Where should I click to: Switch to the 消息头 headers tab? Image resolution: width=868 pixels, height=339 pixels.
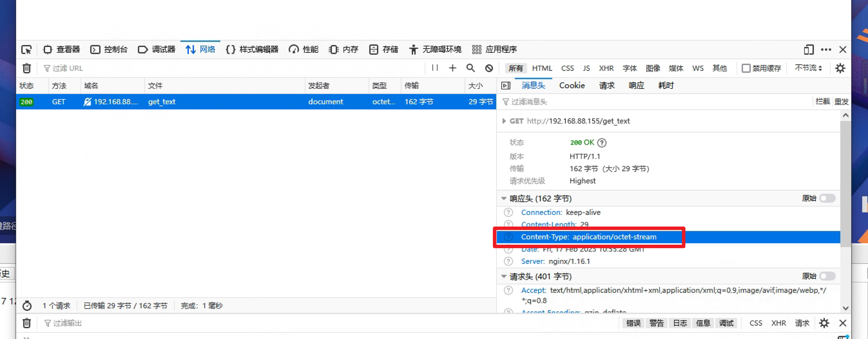coord(533,85)
